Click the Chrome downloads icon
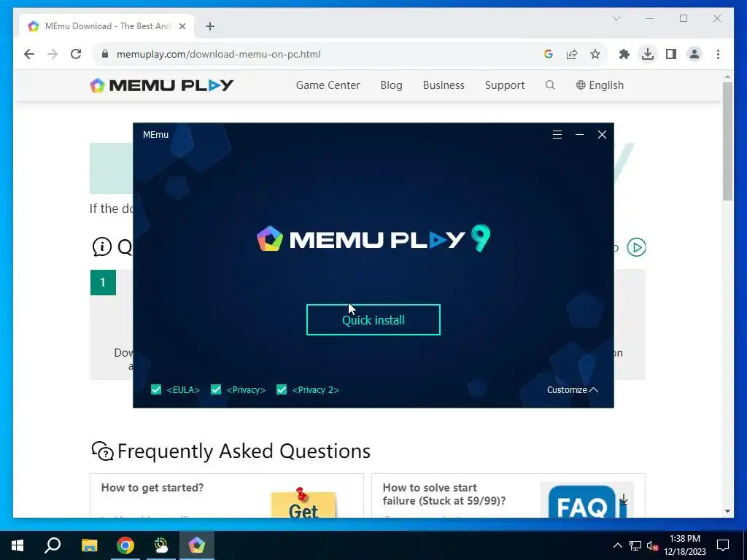Image resolution: width=747 pixels, height=560 pixels. click(648, 54)
